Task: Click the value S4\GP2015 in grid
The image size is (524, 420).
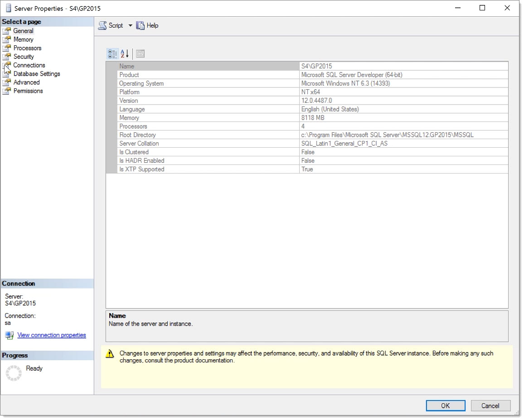Action: 316,66
